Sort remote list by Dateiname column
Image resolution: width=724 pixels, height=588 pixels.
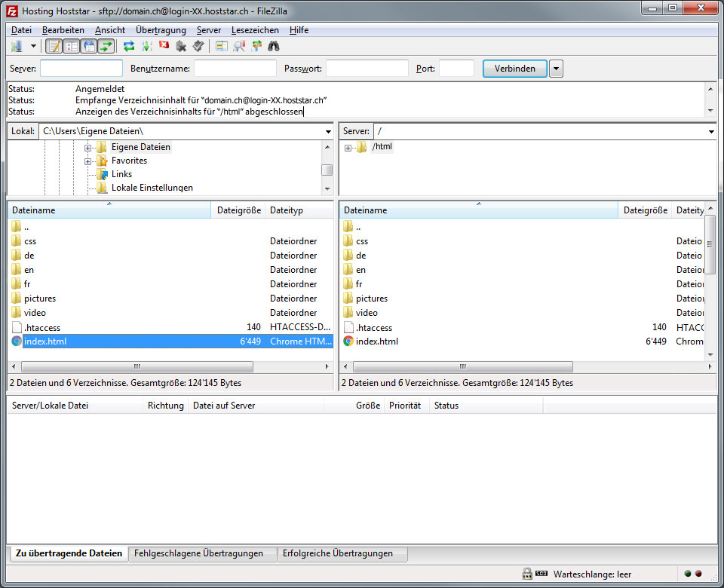tap(479, 210)
